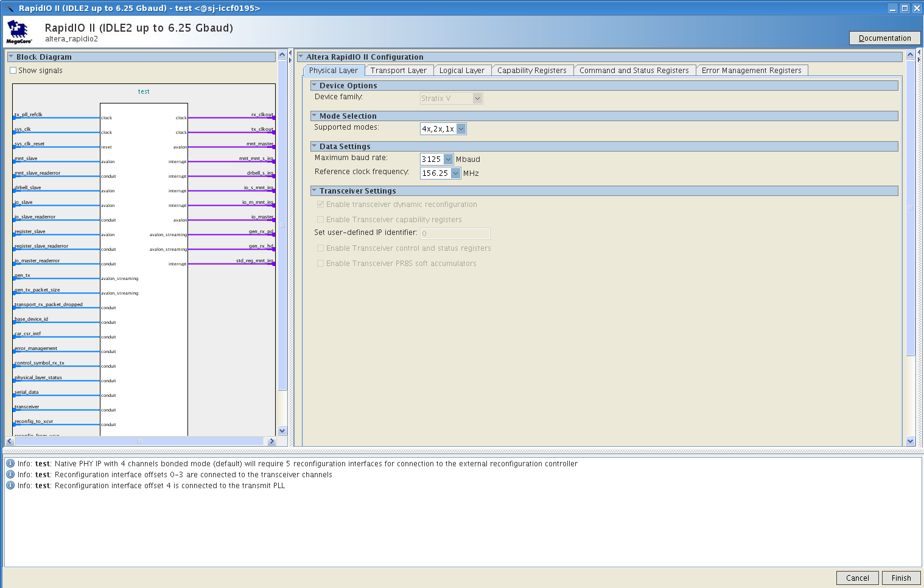The image size is (924, 588).
Task: Click the tx_pll_refclk signal in block diagram
Action: (29, 114)
